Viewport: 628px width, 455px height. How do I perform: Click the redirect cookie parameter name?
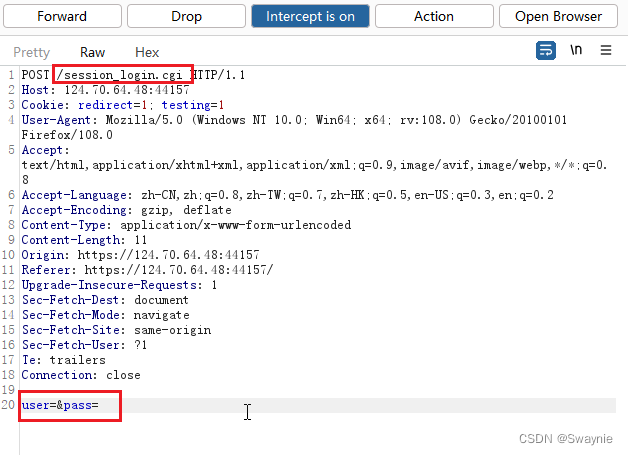point(106,105)
